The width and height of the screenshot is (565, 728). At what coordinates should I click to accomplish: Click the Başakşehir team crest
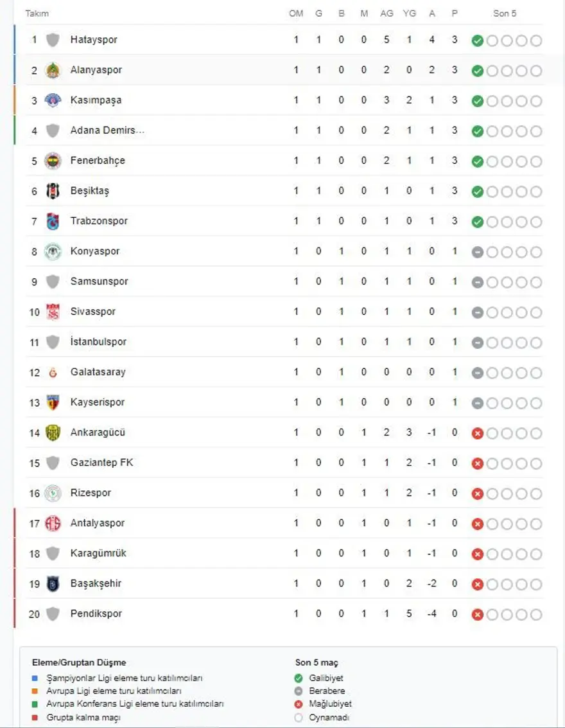[x=53, y=583]
